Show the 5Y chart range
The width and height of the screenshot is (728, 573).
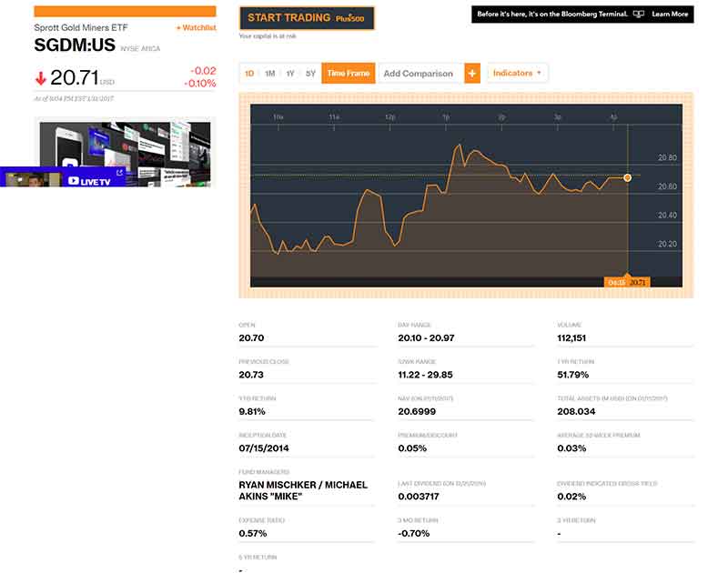coord(310,74)
